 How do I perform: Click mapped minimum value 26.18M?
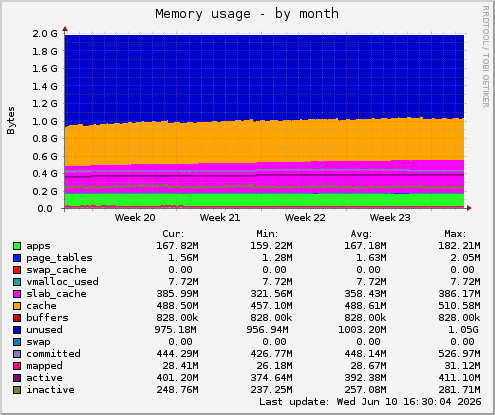point(274,366)
